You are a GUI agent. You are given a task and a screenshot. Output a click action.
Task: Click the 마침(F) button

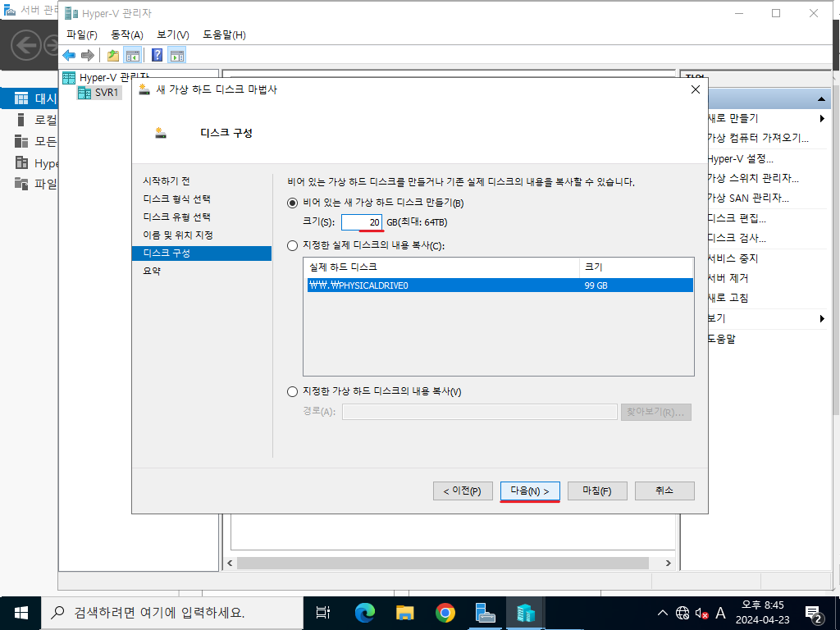point(597,491)
